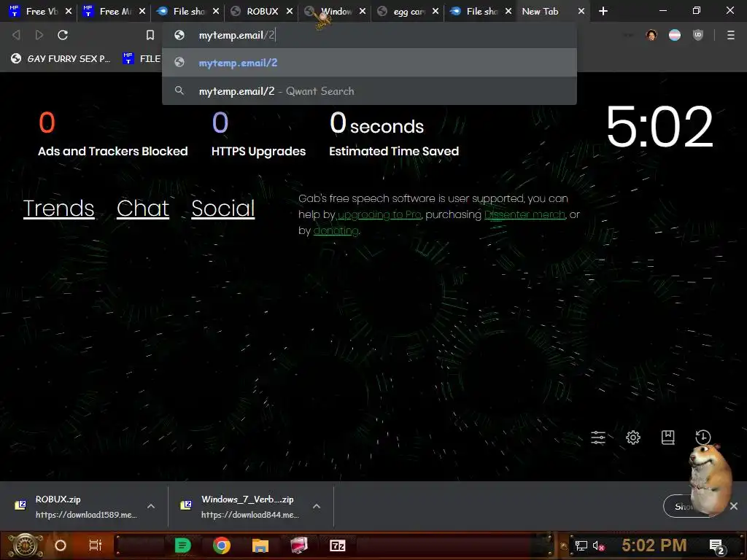747x560 pixels.
Task: Open Cortana circle on the taskbar
Action: (x=61, y=545)
